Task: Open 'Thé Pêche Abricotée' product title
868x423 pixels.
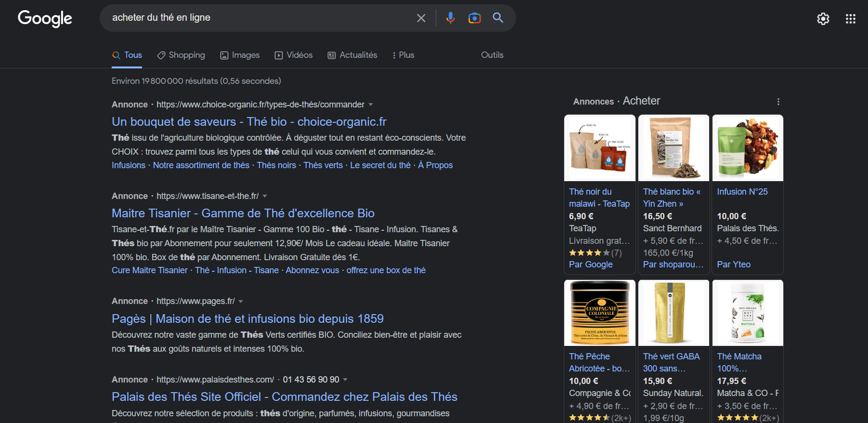Action: [x=599, y=362]
